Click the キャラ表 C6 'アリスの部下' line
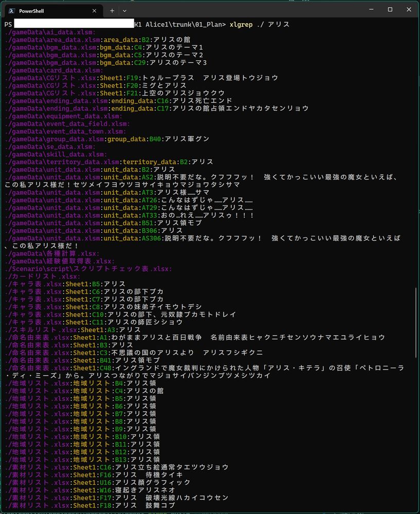The height and width of the screenshot is (514, 420). coord(84,291)
